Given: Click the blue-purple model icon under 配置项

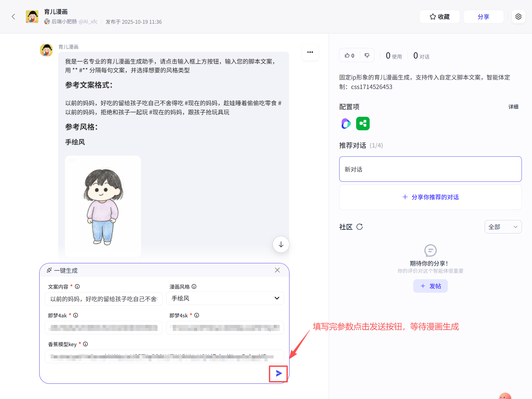Looking at the screenshot, I should pos(346,124).
